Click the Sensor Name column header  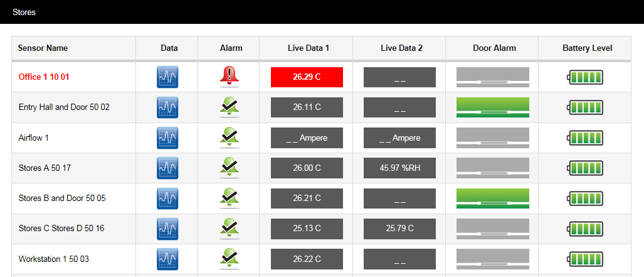[x=43, y=48]
